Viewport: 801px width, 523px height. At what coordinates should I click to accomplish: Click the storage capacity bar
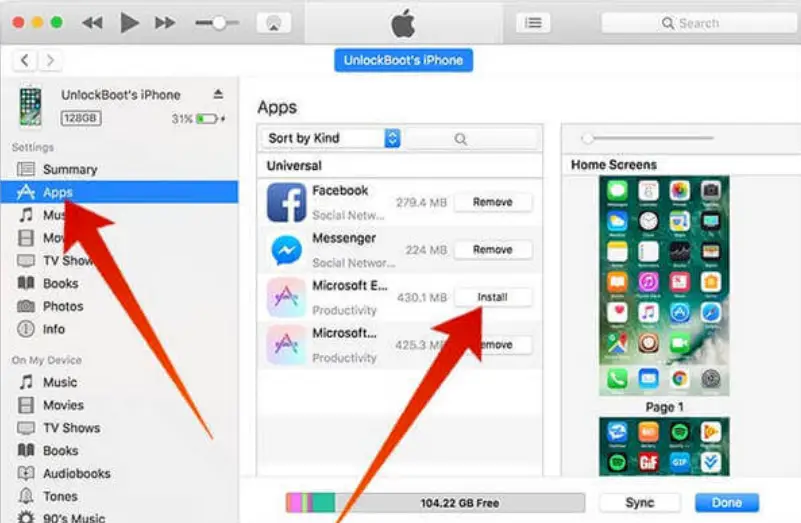coord(435,503)
